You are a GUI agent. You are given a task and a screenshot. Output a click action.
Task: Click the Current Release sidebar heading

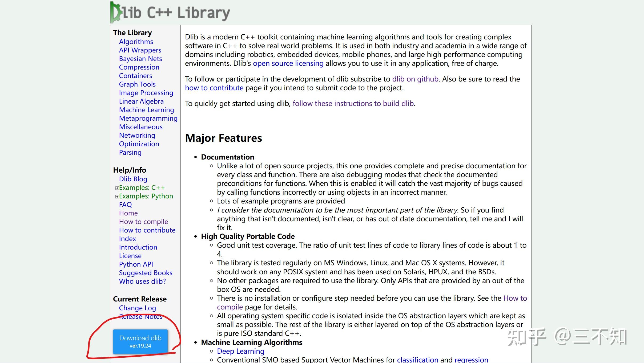[x=140, y=299]
